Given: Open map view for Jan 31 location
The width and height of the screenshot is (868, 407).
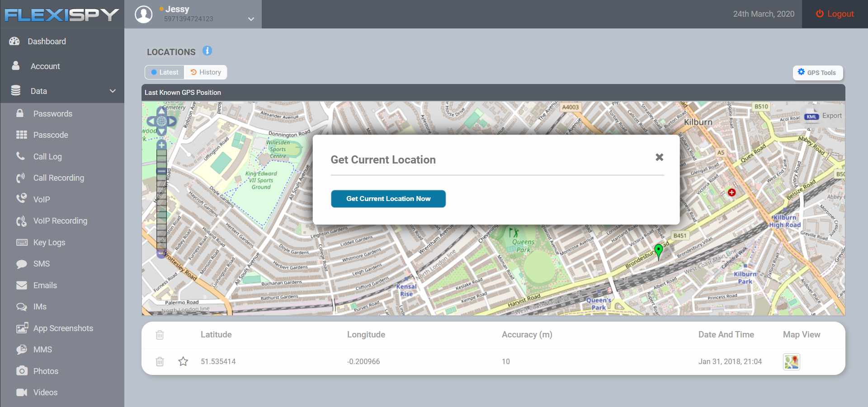Looking at the screenshot, I should pyautogui.click(x=792, y=362).
